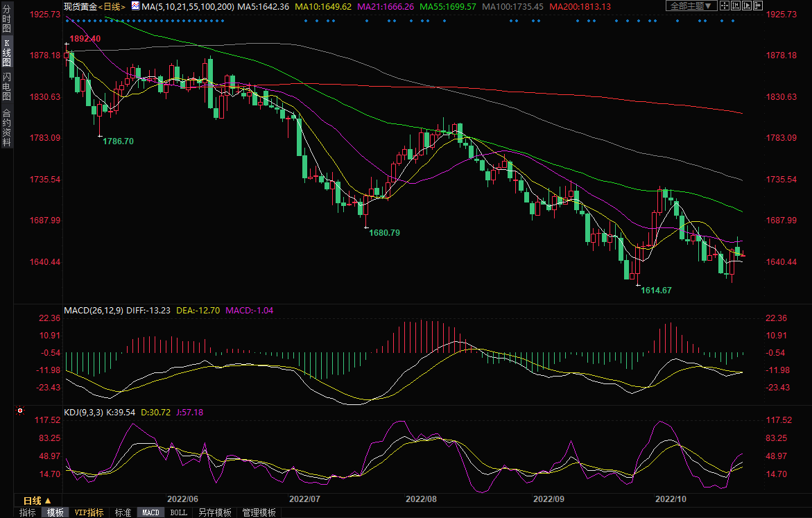The height and width of the screenshot is (518, 812).
Task: Click the 另存模板 button
Action: pos(214,512)
